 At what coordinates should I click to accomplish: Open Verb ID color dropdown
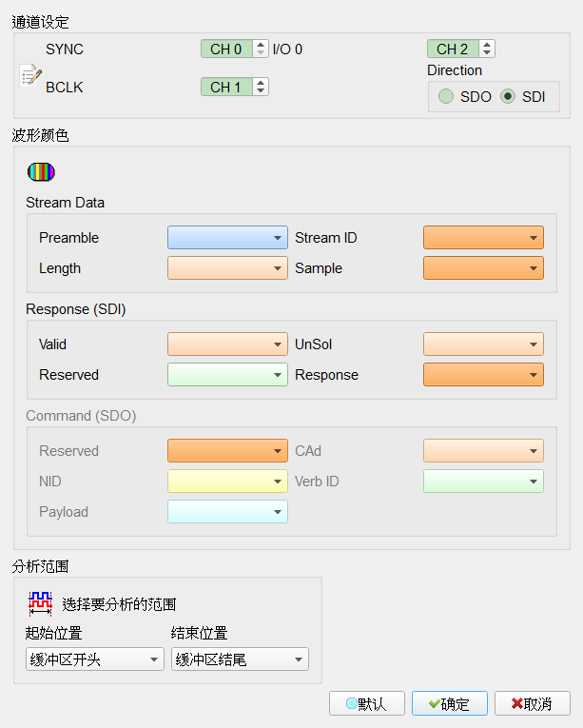coord(483,482)
